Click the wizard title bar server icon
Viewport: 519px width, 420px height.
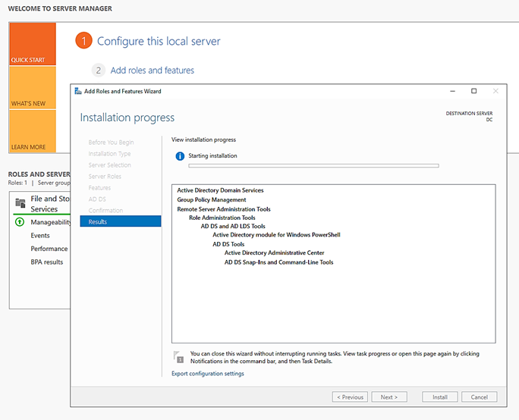click(78, 91)
